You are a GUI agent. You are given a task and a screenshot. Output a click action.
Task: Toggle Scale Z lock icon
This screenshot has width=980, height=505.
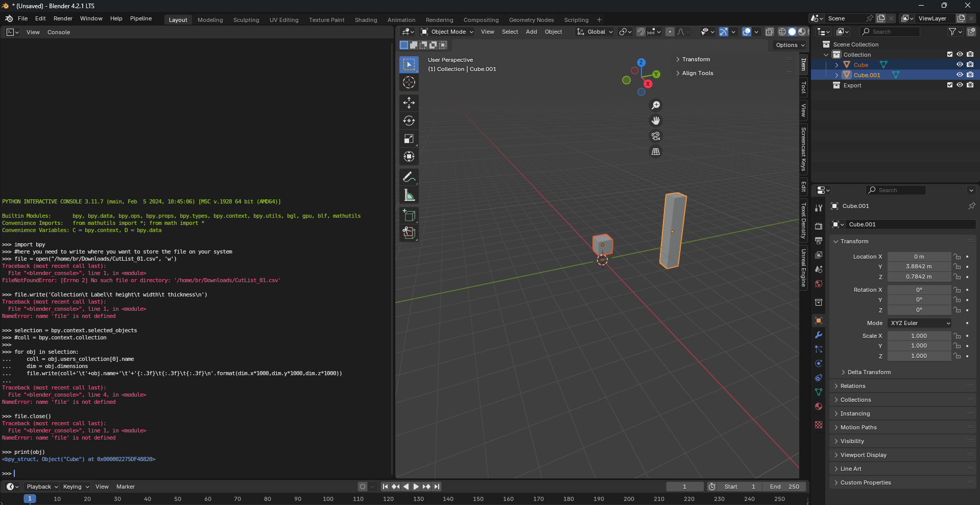pos(958,356)
